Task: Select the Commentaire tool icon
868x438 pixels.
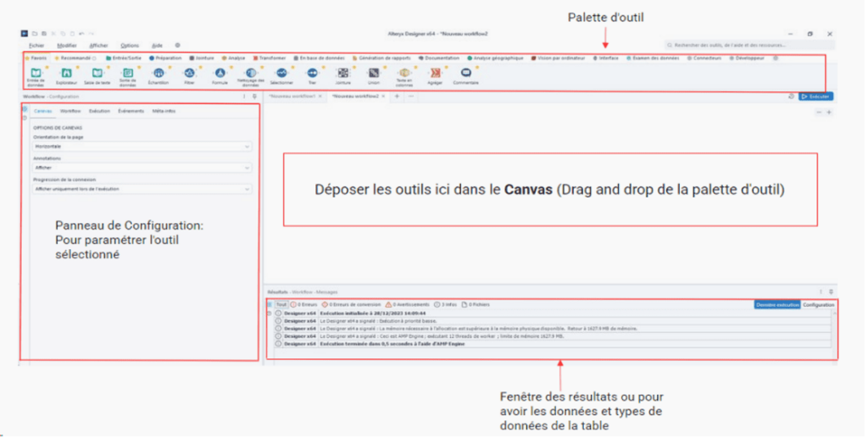Action: click(466, 73)
